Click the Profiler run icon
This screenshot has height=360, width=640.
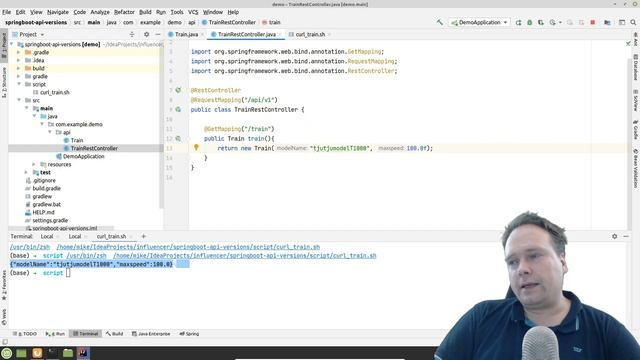[553, 22]
